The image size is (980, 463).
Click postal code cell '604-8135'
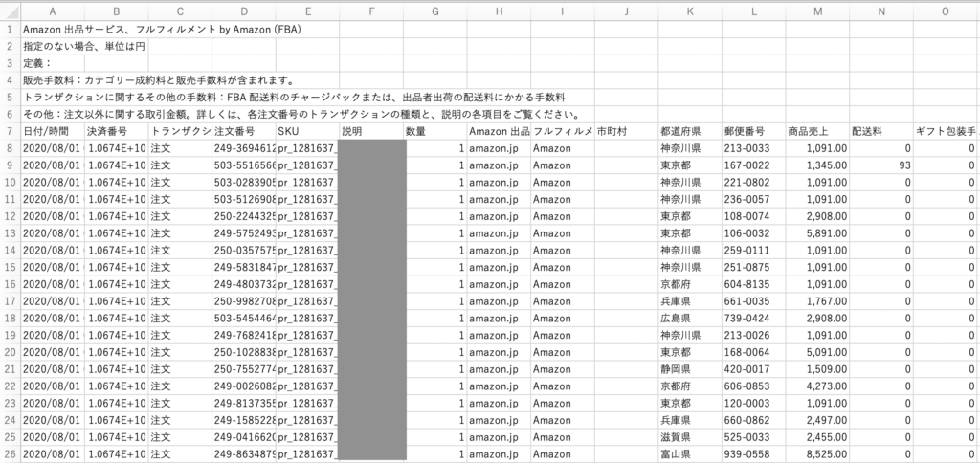754,284
